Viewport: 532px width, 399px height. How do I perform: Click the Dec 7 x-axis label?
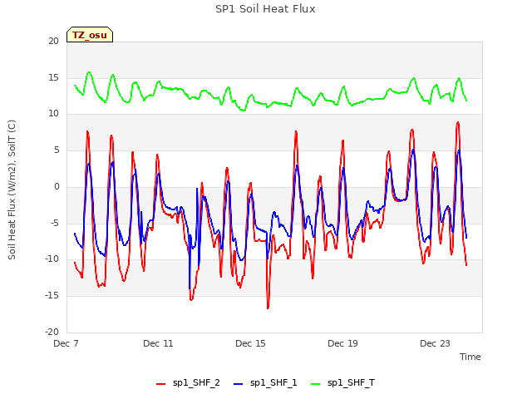click(x=66, y=343)
